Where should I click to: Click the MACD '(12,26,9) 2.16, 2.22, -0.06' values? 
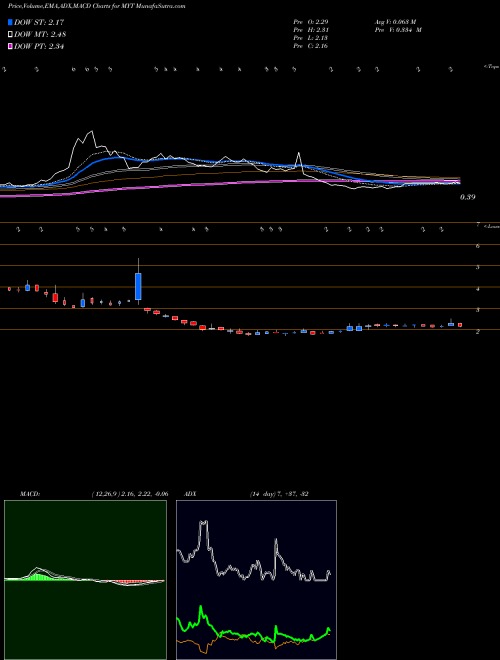pyautogui.click(x=130, y=494)
